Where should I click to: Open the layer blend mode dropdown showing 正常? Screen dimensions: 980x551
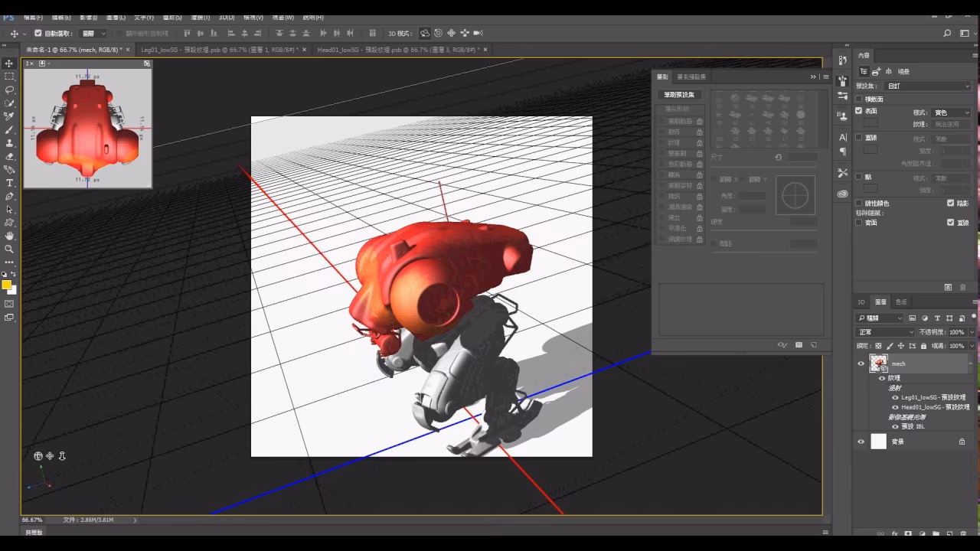[885, 332]
